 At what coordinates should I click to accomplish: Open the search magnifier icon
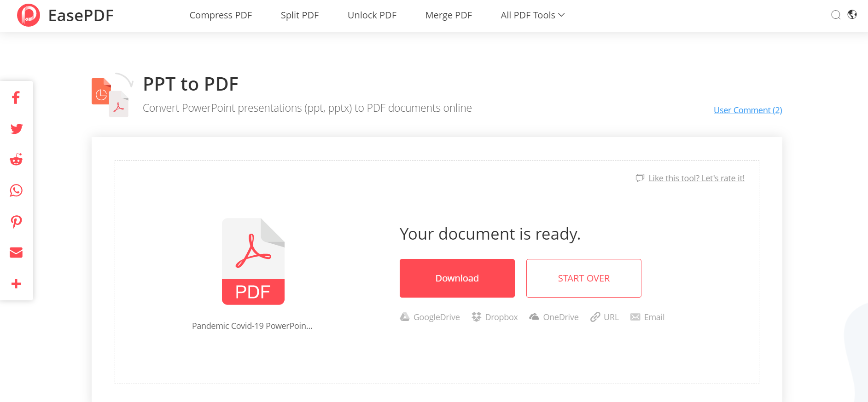(836, 15)
